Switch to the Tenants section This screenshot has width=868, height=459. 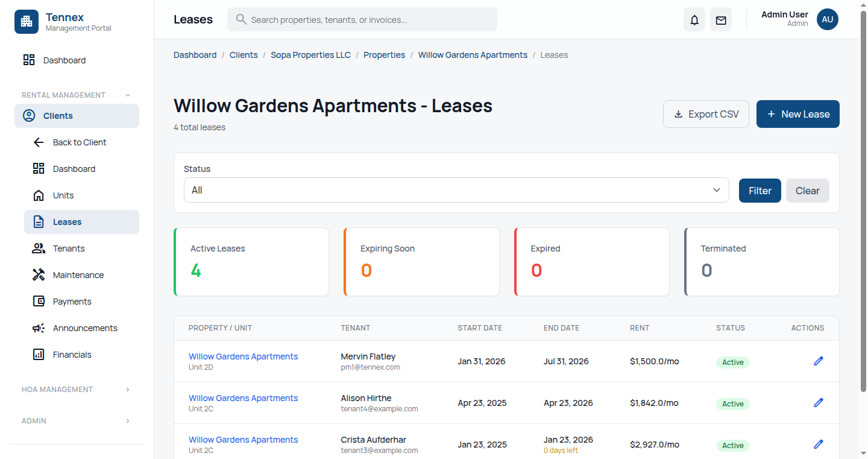68,248
